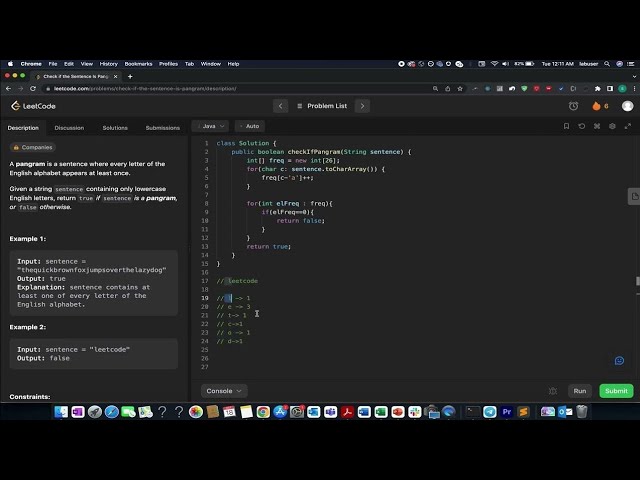Click the address bar URL

click(x=145, y=89)
